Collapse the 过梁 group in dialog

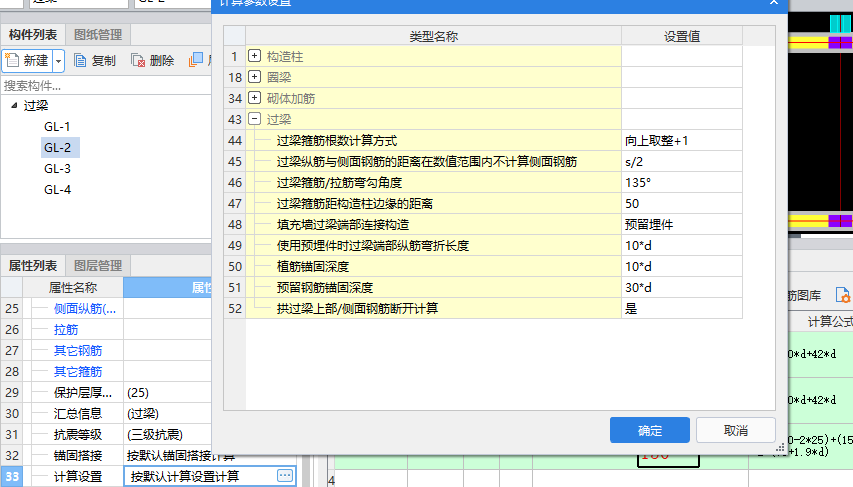(254, 119)
